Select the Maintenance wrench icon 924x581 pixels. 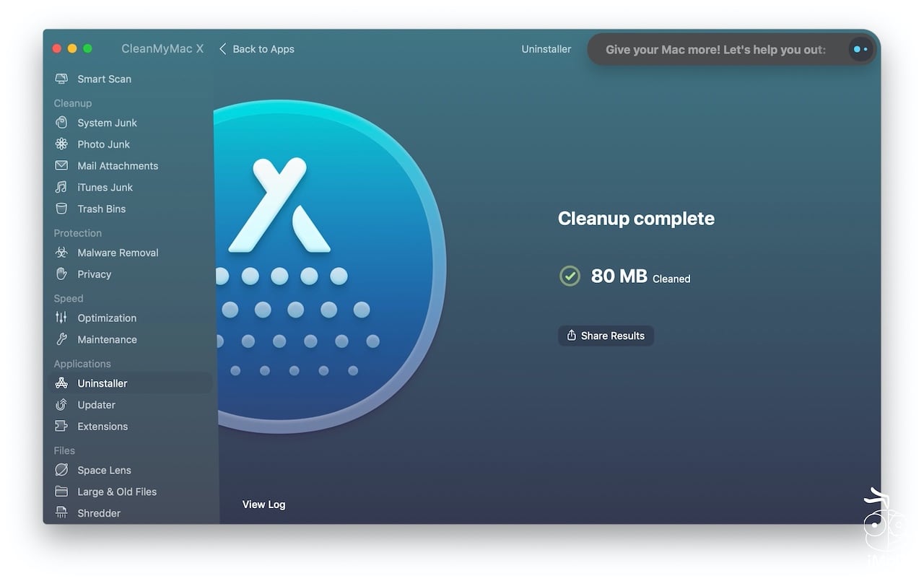(61, 339)
